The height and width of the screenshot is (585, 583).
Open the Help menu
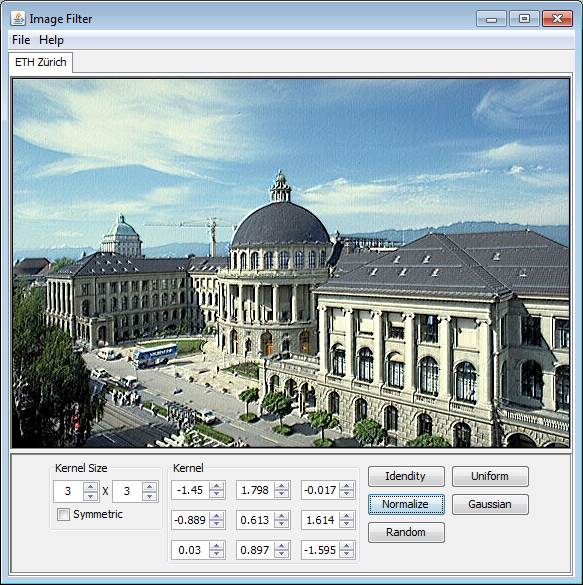pyautogui.click(x=51, y=40)
